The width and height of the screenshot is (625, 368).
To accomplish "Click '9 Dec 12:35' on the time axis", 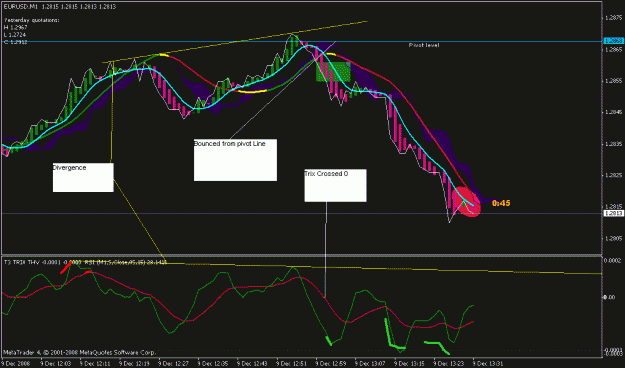I will (x=213, y=363).
